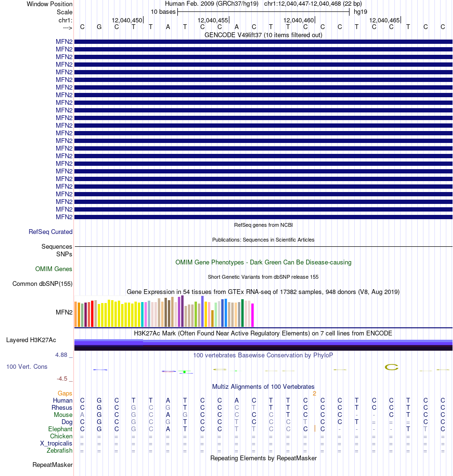Open Repeating Elements by RepeatMasker title
Viewport: 453px width, 476px height.
[x=263, y=458]
